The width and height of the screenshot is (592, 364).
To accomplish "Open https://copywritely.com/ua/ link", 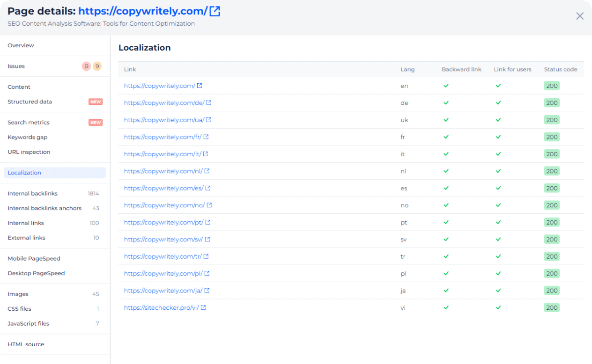I will [164, 120].
